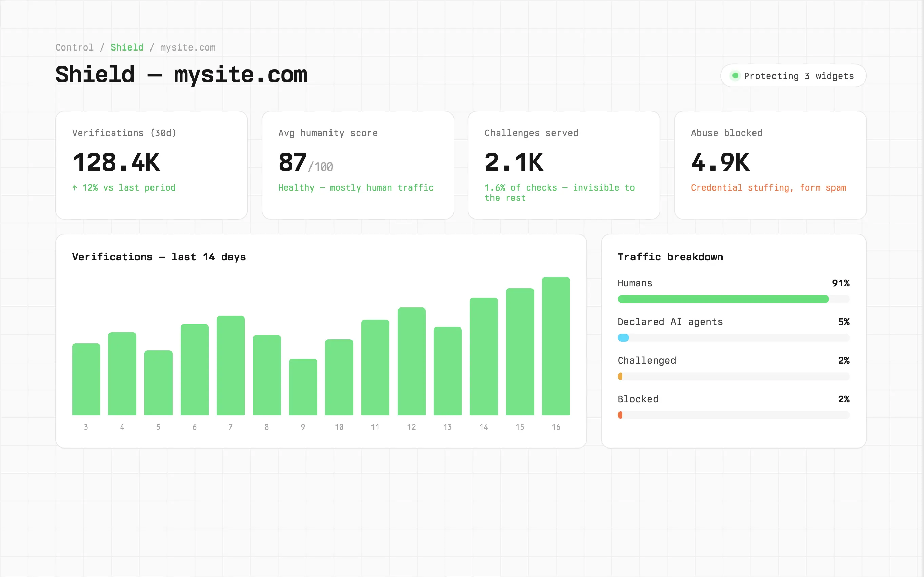The image size is (924, 577).
Task: Click the upward arrow trend icon
Action: pos(75,188)
